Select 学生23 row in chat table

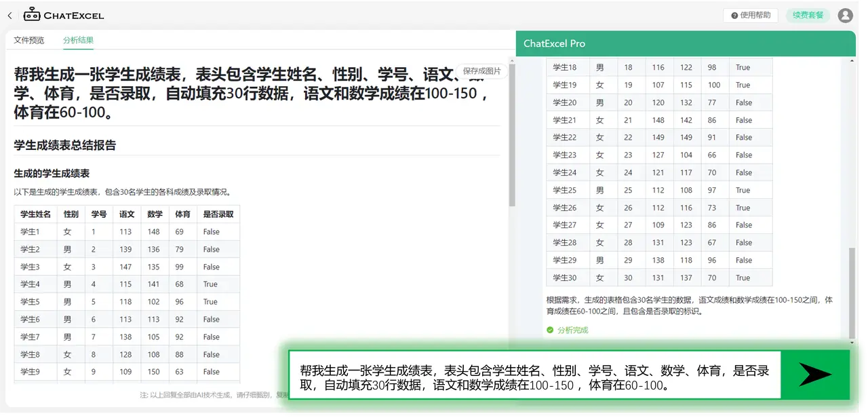coord(659,155)
